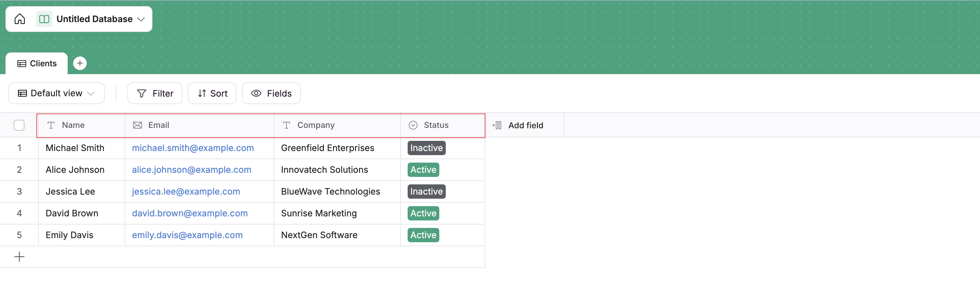Add a new row with the plus icon

click(x=19, y=257)
